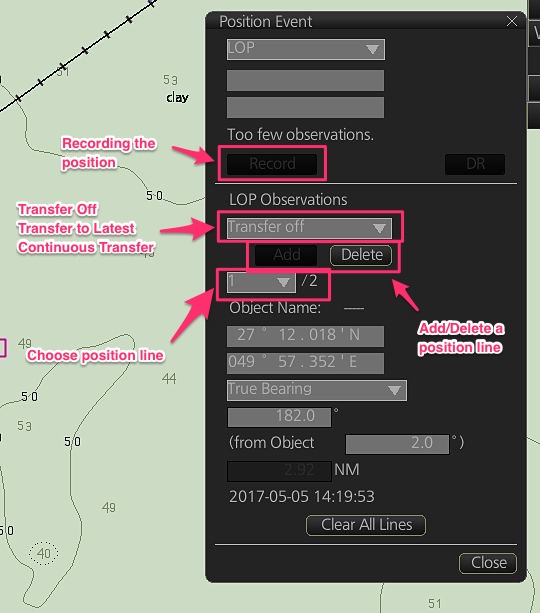Click the first empty field below LOP dropdown
Viewport: 540px width, 613px height.
pos(305,80)
